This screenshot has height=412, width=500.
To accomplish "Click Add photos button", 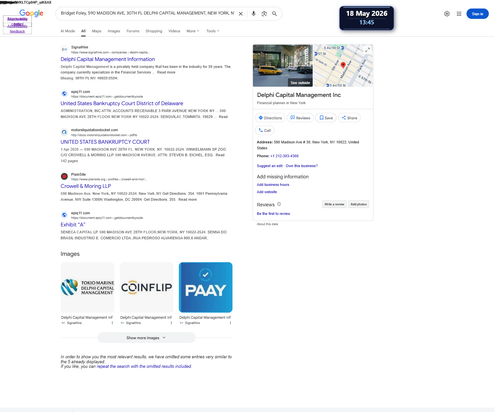I will (x=359, y=204).
